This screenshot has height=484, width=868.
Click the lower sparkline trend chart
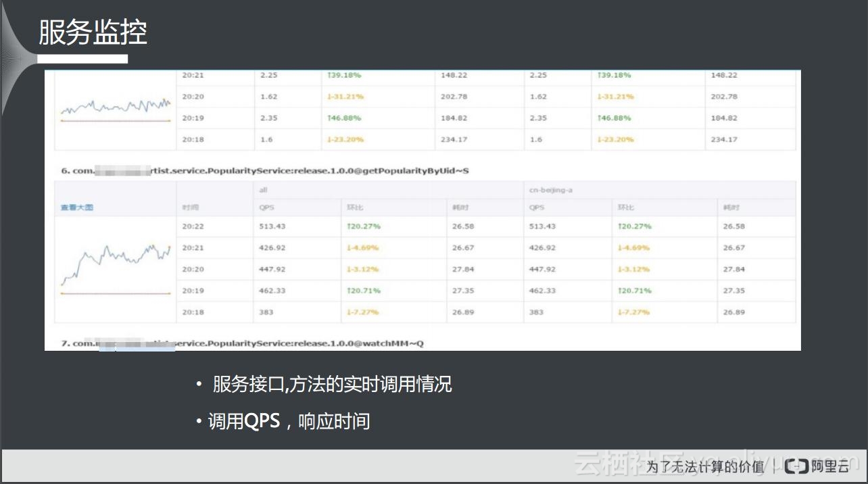point(115,267)
